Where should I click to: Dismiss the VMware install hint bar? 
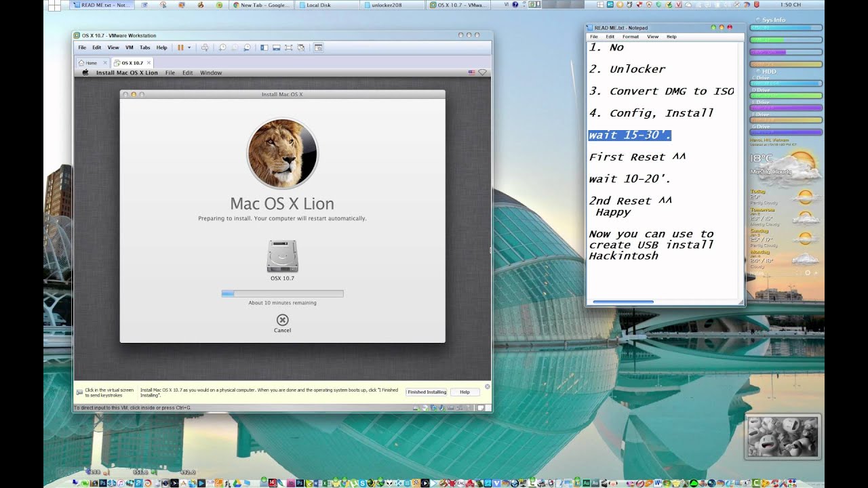coord(488,386)
